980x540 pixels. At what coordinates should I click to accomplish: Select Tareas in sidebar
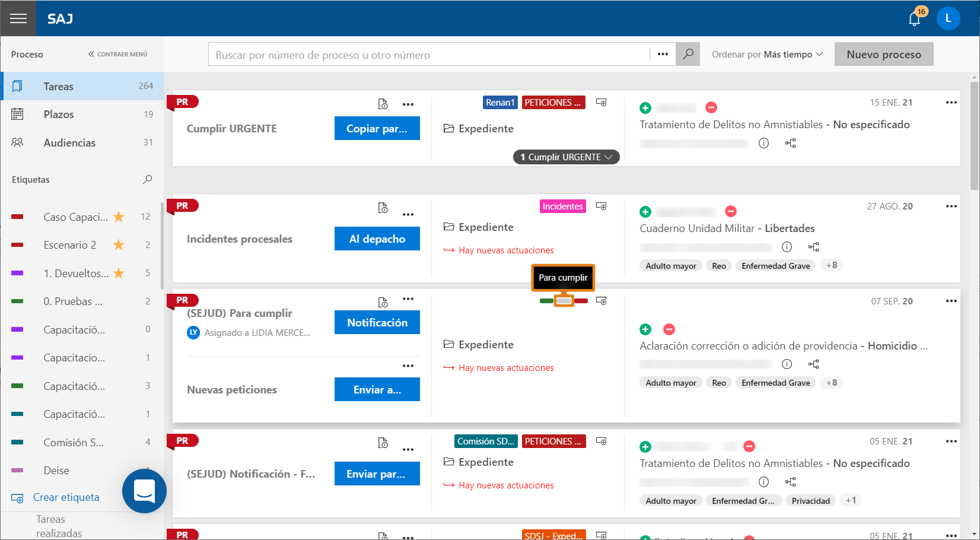point(82,86)
